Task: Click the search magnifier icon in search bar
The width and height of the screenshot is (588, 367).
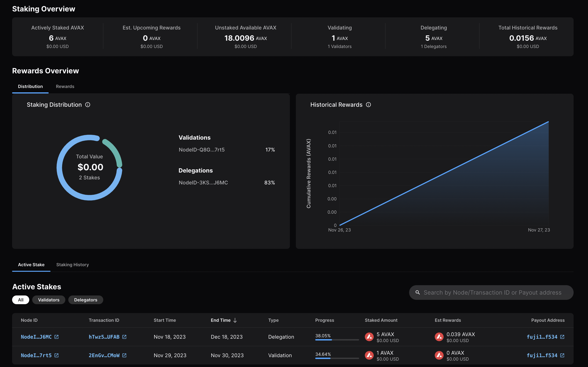Action: tap(418, 293)
